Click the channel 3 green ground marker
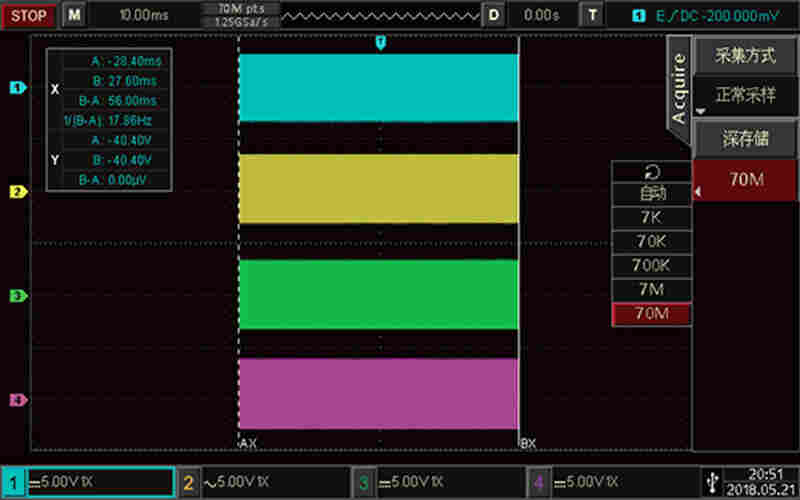Screen dimensions: 800x500 click(16, 296)
